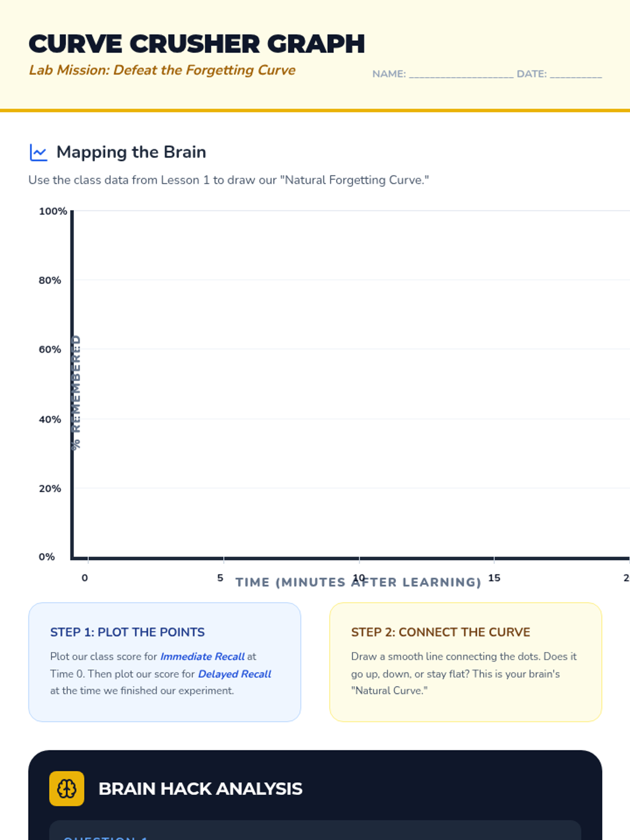Click the yellow brain icon
This screenshot has height=840, width=630.
coord(67,789)
